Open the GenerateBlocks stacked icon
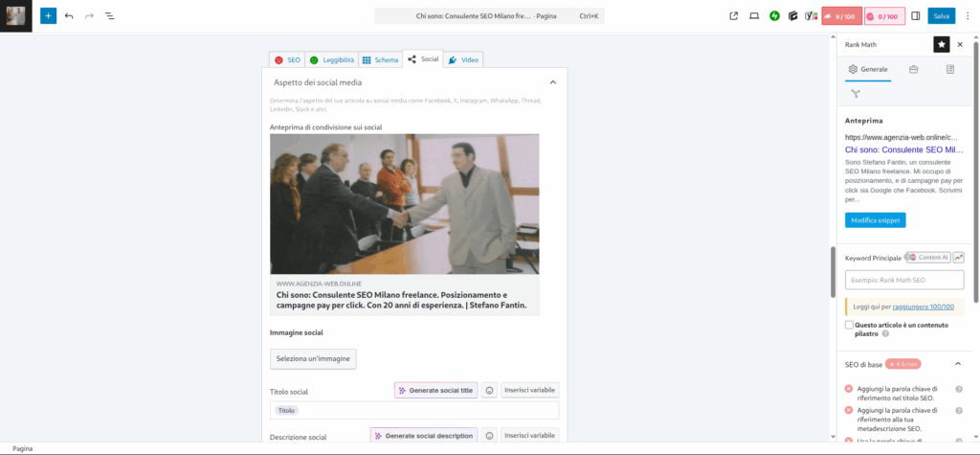Viewport: 980px width, 455px height. coord(793,16)
